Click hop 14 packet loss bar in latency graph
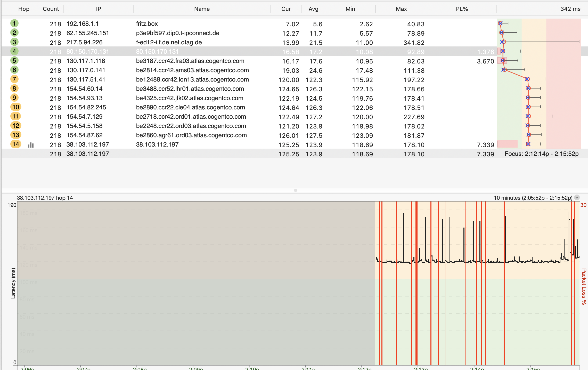 point(507,144)
